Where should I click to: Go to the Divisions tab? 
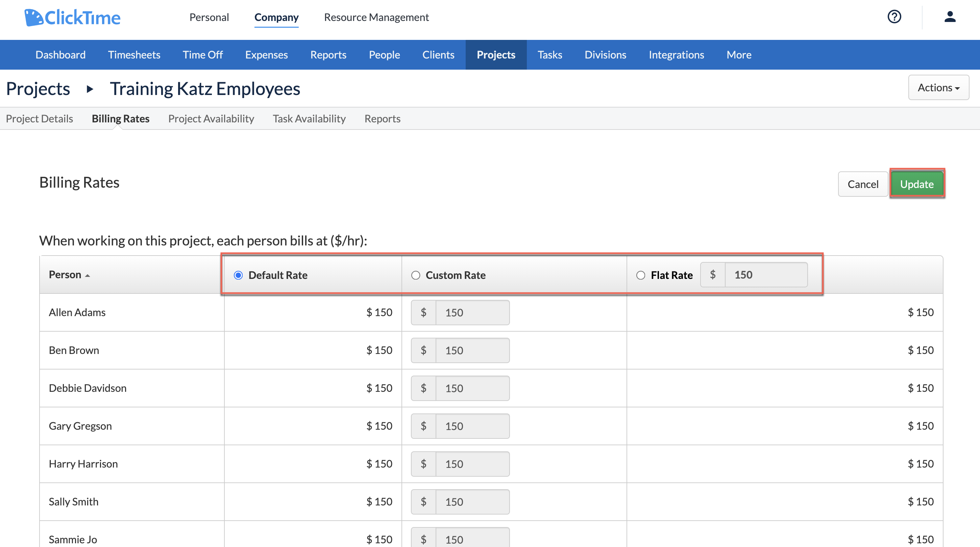point(605,55)
